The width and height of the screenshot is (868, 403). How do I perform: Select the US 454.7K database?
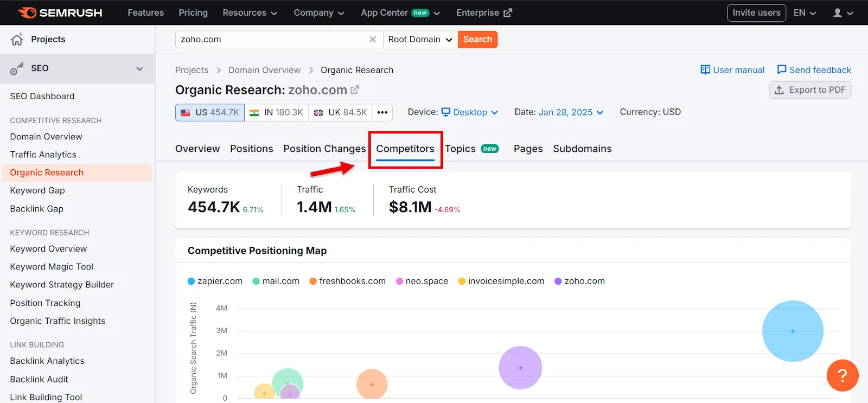click(210, 112)
